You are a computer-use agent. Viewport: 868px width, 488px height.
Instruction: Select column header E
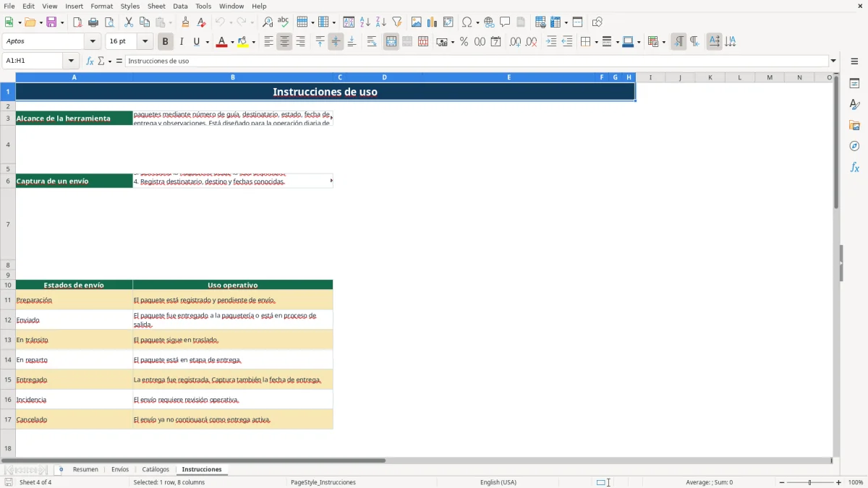point(509,77)
